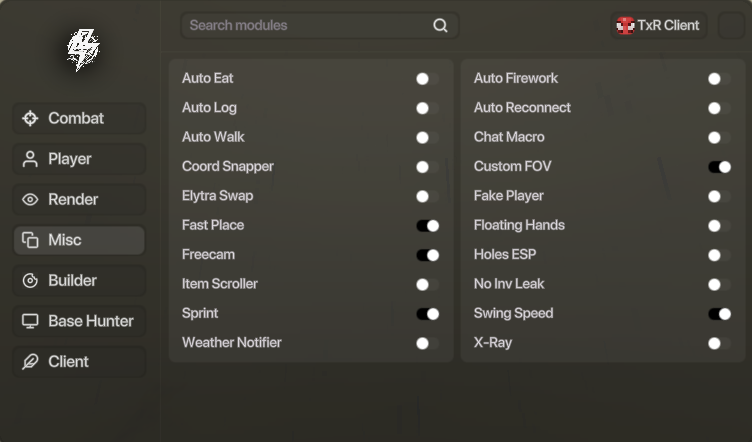This screenshot has height=442, width=752.
Task: Click the Item Scroller module label
Action: coord(220,284)
